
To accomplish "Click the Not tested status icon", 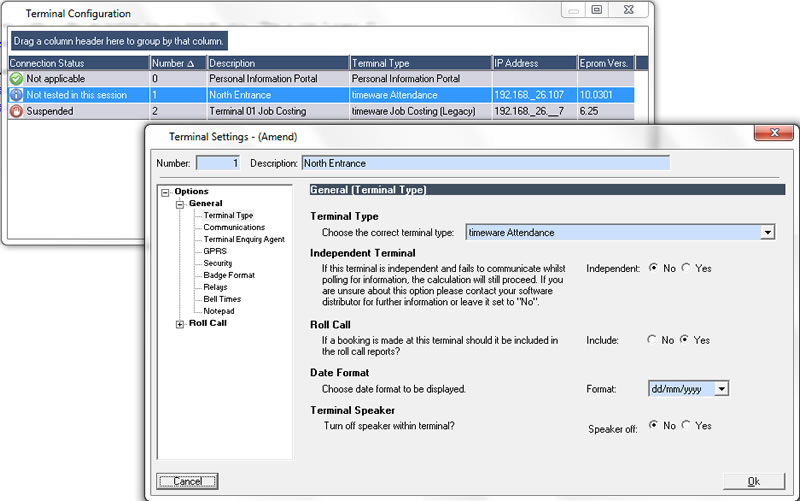I will click(x=16, y=95).
